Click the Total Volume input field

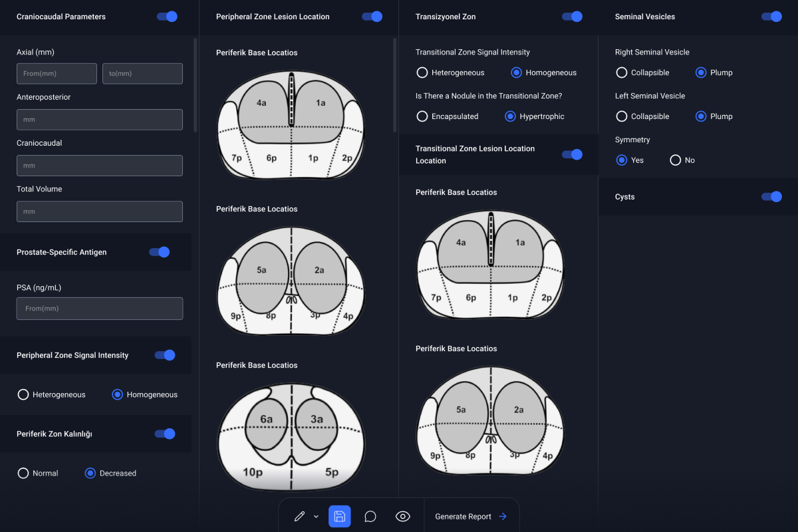pyautogui.click(x=100, y=211)
